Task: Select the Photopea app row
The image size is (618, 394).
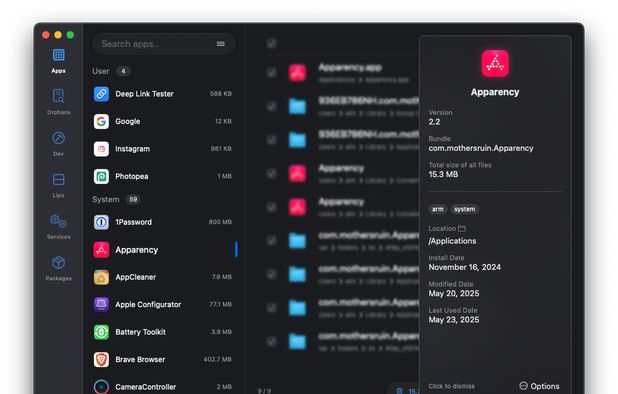Action: [x=163, y=176]
